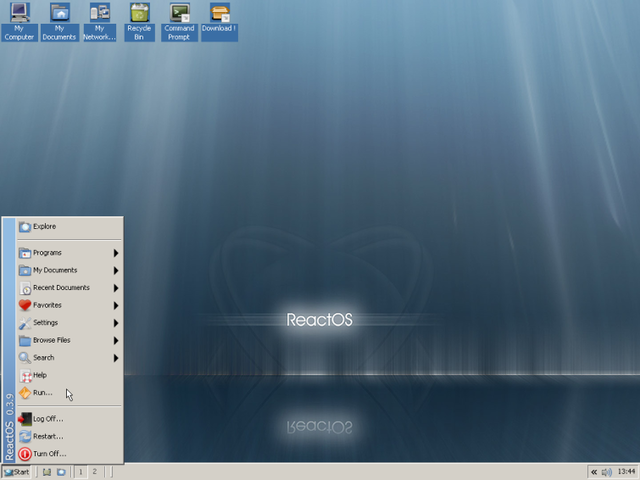Expand the Programs submenu arrow
The image size is (640, 480).
116,253
